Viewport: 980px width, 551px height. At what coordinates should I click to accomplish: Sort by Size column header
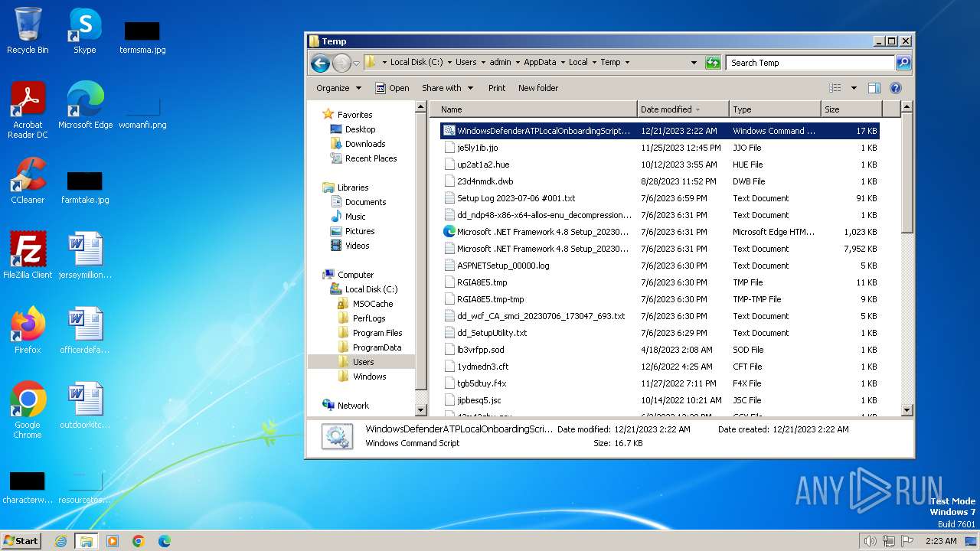[x=851, y=109]
